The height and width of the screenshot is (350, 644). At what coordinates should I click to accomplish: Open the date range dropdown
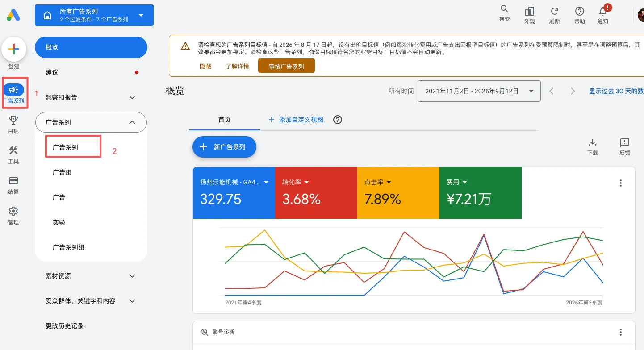pyautogui.click(x=479, y=91)
